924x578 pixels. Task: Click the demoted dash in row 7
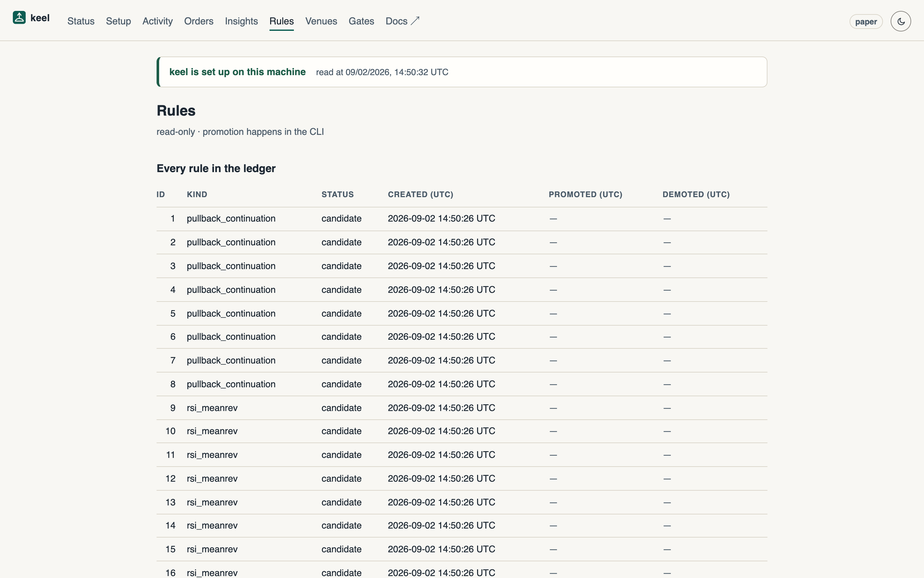(x=667, y=361)
